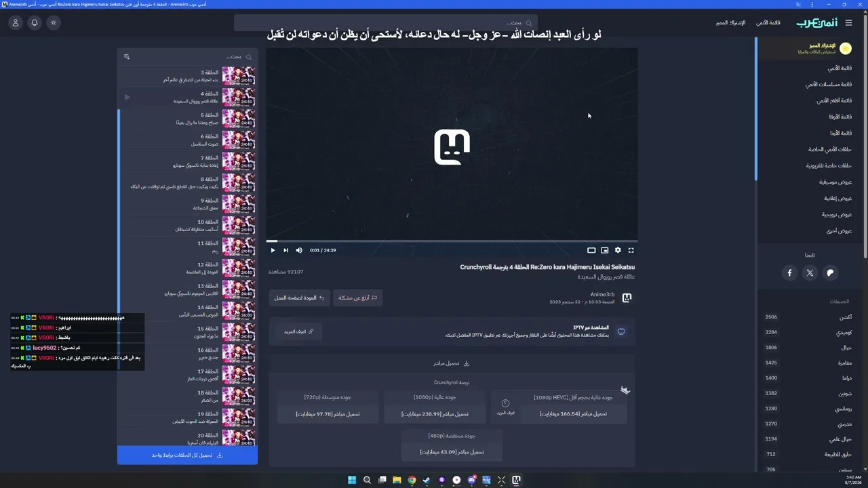Click العودة لصفحة العمل back button
The height and width of the screenshot is (488, 868).
(x=299, y=298)
